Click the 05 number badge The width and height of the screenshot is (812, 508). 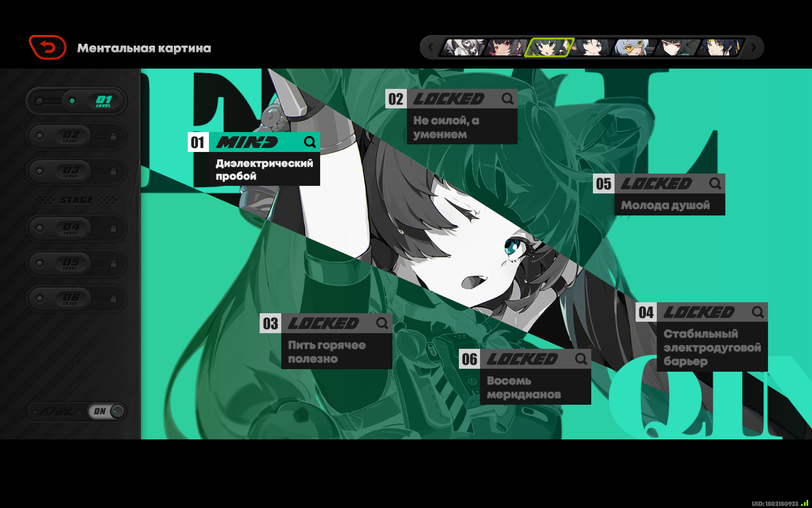point(604,183)
